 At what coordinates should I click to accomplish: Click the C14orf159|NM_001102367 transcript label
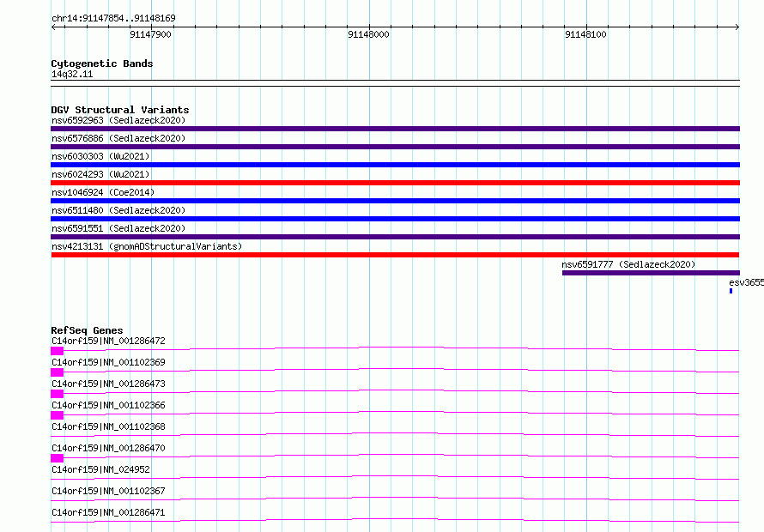pyautogui.click(x=108, y=491)
